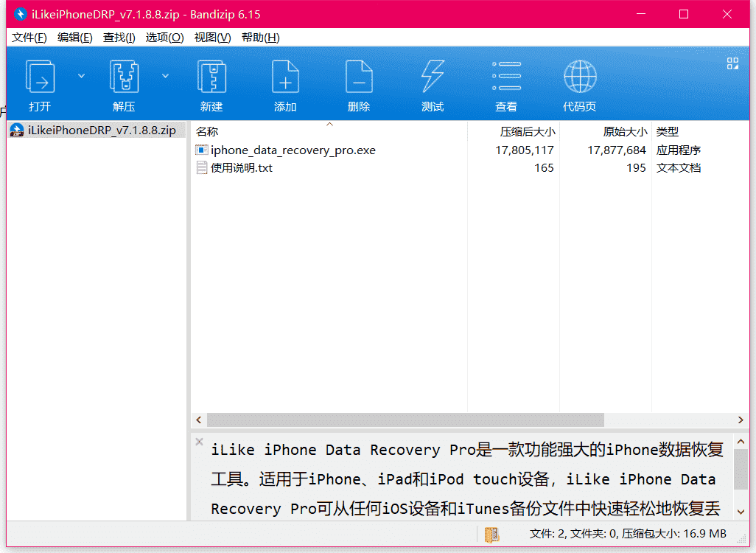Open the 查找(I) menu

pos(119,38)
